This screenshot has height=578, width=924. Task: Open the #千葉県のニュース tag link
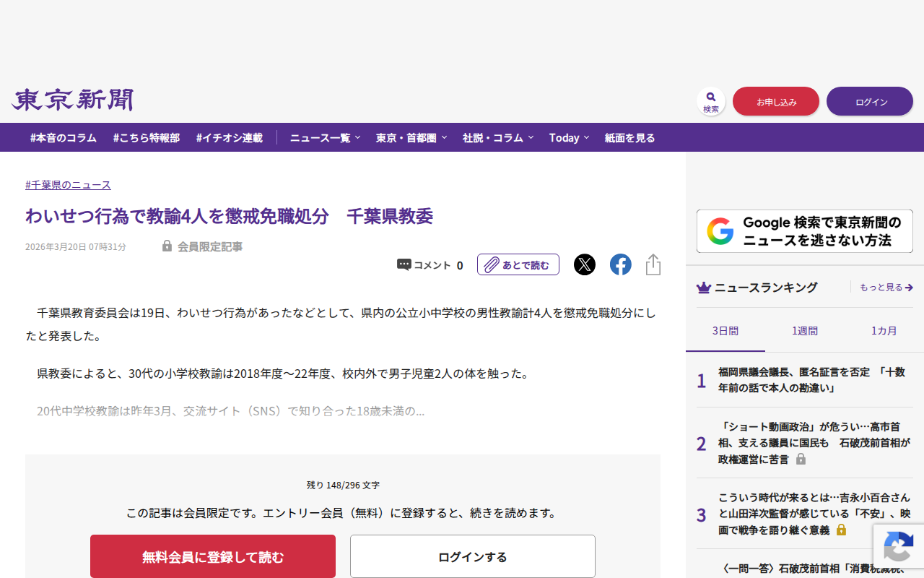tap(68, 185)
